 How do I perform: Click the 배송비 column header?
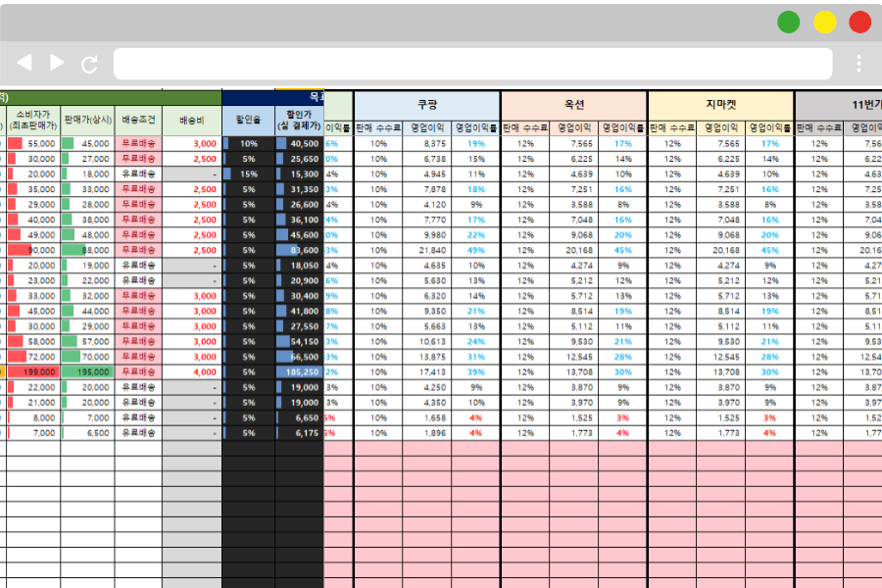tap(192, 121)
